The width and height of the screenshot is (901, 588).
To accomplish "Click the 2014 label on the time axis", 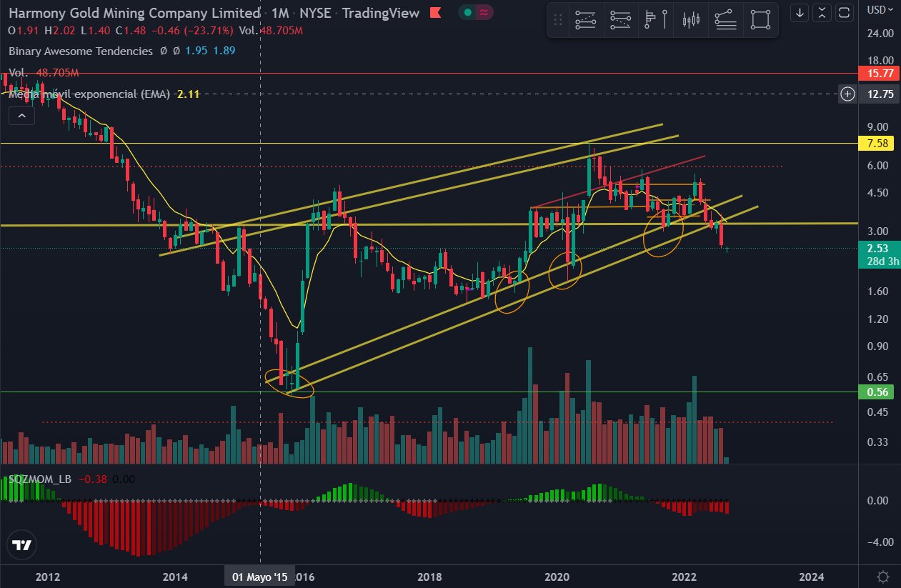I will point(175,577).
